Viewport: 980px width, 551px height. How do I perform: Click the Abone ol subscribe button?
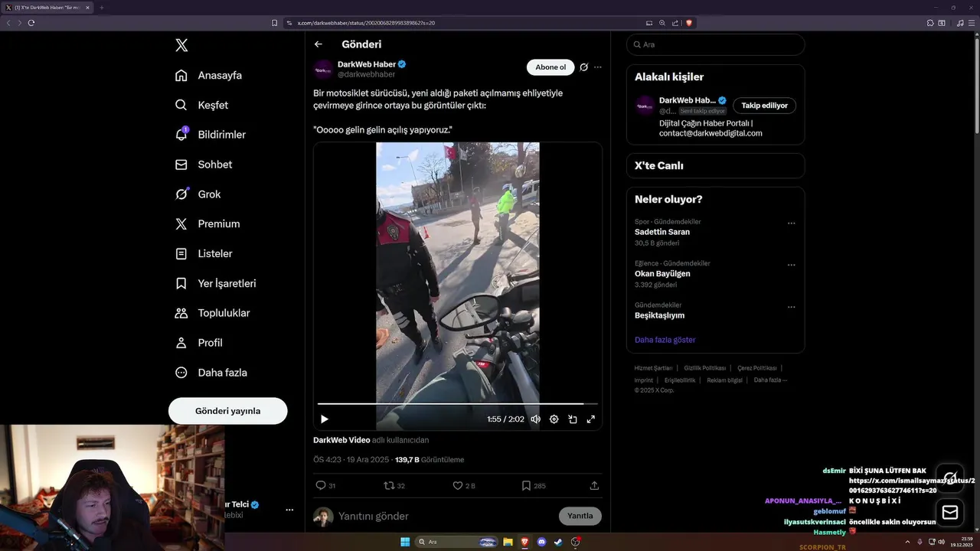click(x=550, y=67)
